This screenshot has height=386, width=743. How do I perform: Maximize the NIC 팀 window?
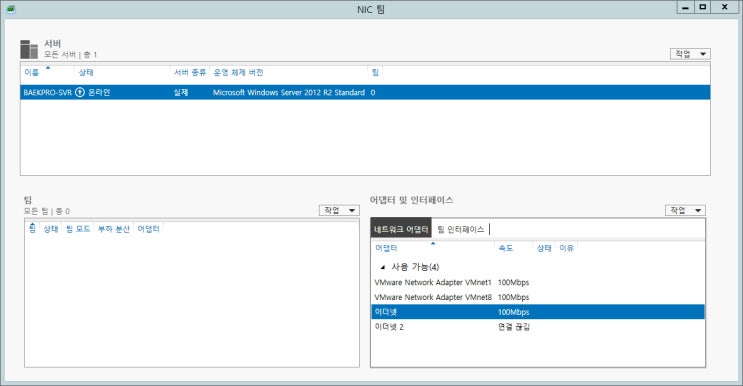tap(703, 8)
